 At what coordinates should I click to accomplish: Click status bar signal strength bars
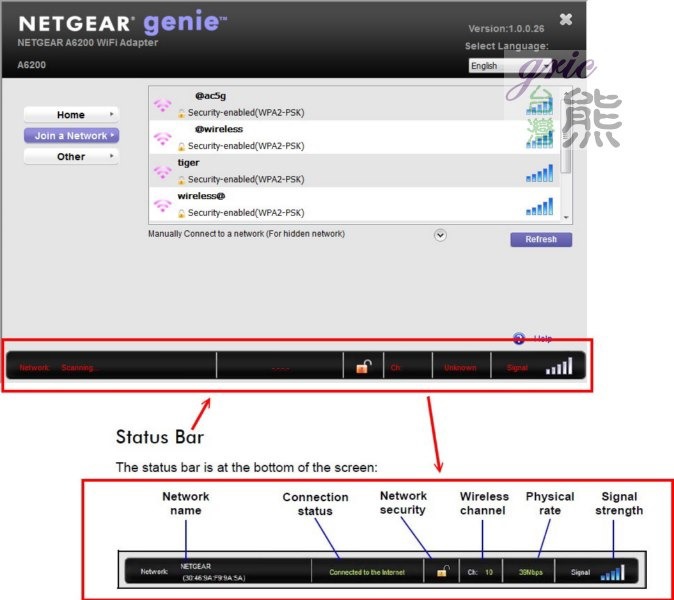coord(559,366)
